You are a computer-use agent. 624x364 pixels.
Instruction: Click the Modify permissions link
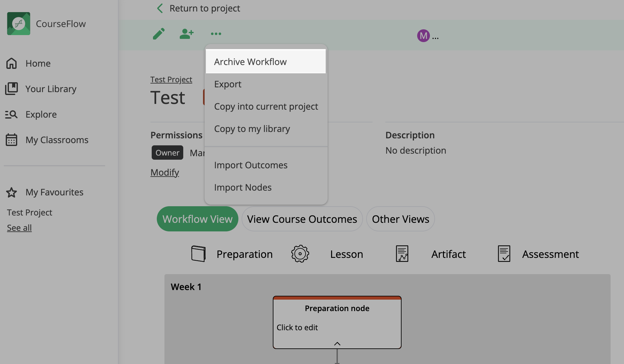pyautogui.click(x=165, y=172)
